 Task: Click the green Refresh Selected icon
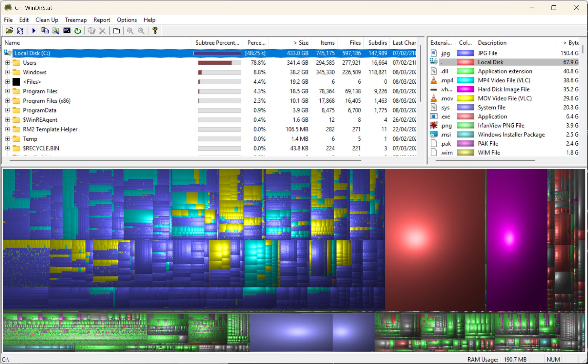(78, 31)
